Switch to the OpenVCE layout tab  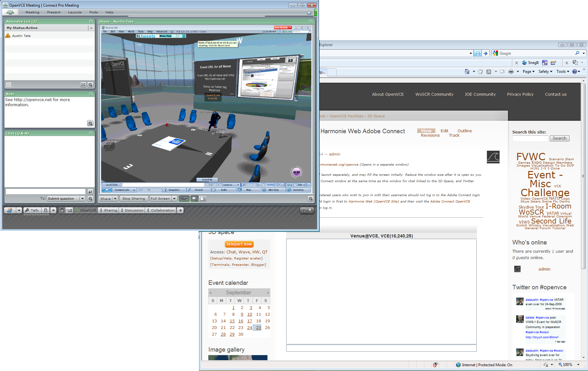86,210
